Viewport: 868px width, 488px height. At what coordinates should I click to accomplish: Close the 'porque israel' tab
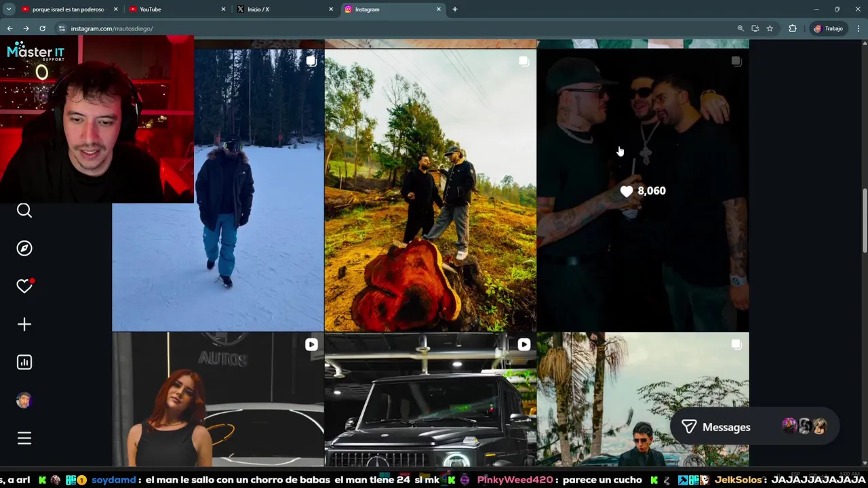click(115, 9)
